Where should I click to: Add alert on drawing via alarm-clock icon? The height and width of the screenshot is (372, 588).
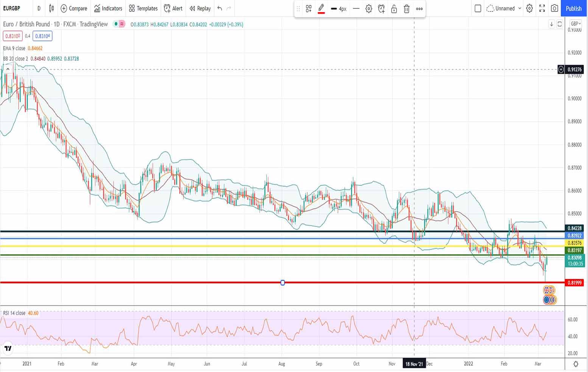381,9
